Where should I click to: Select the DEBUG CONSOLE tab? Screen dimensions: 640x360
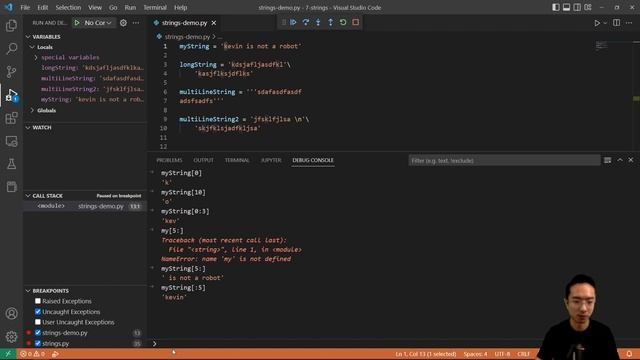coord(313,160)
